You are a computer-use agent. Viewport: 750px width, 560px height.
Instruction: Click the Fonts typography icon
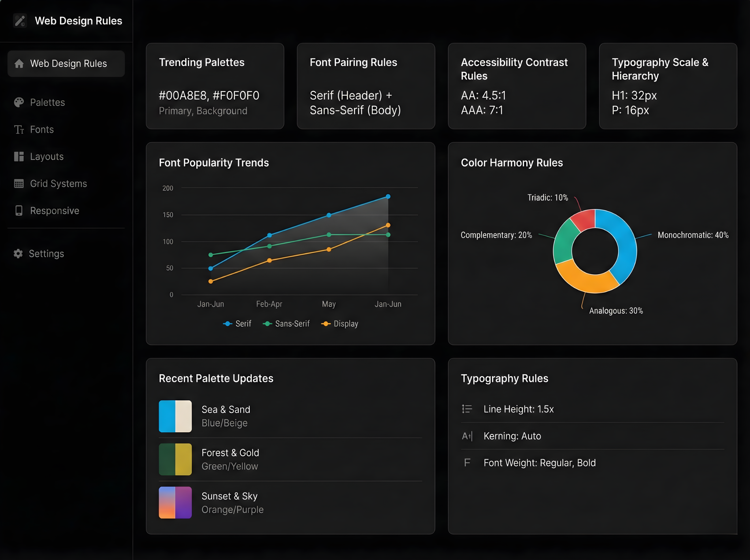pos(19,130)
